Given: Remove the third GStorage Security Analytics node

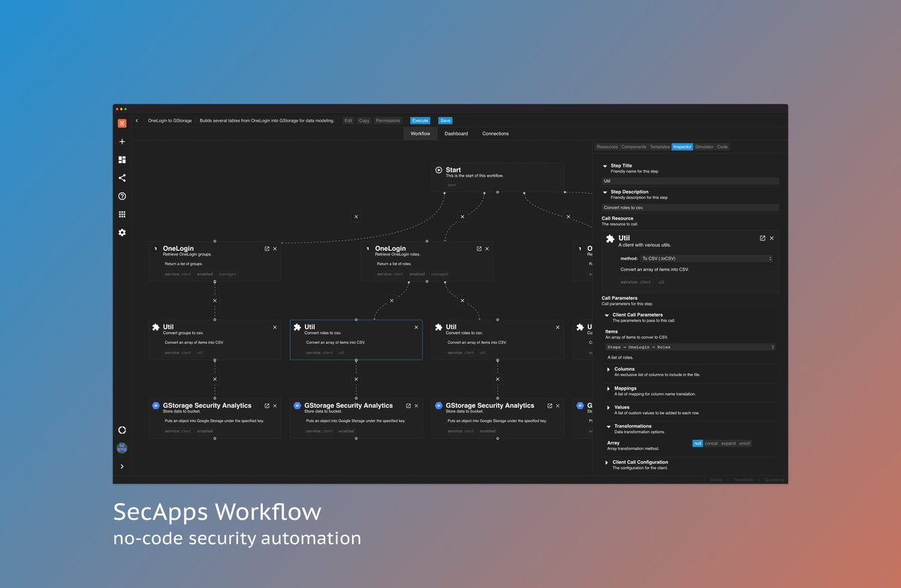Looking at the screenshot, I should coord(557,406).
